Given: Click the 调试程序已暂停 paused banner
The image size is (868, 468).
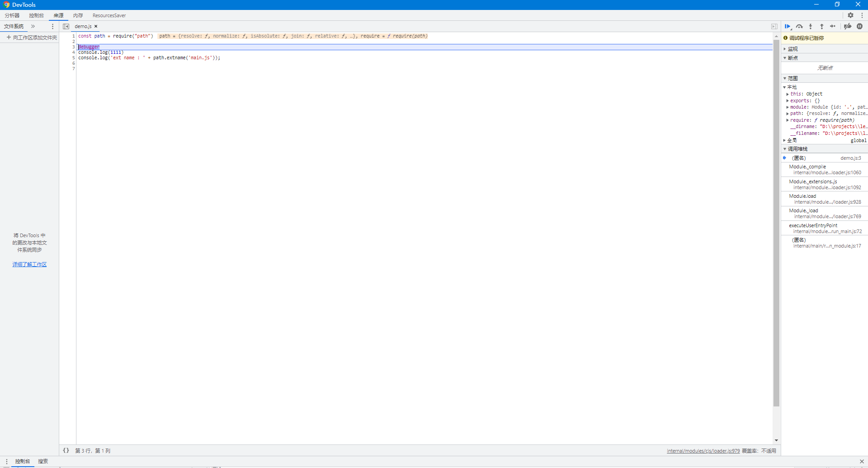Looking at the screenshot, I should coord(824,38).
